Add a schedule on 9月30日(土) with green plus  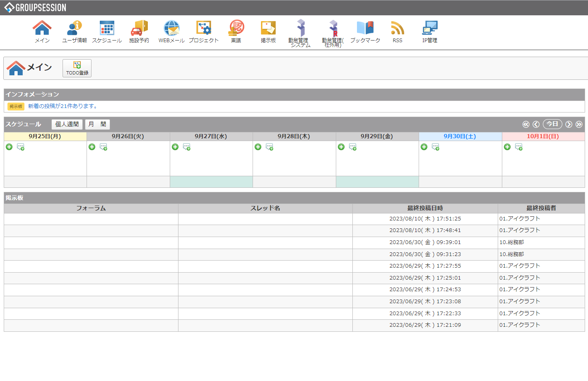click(424, 147)
